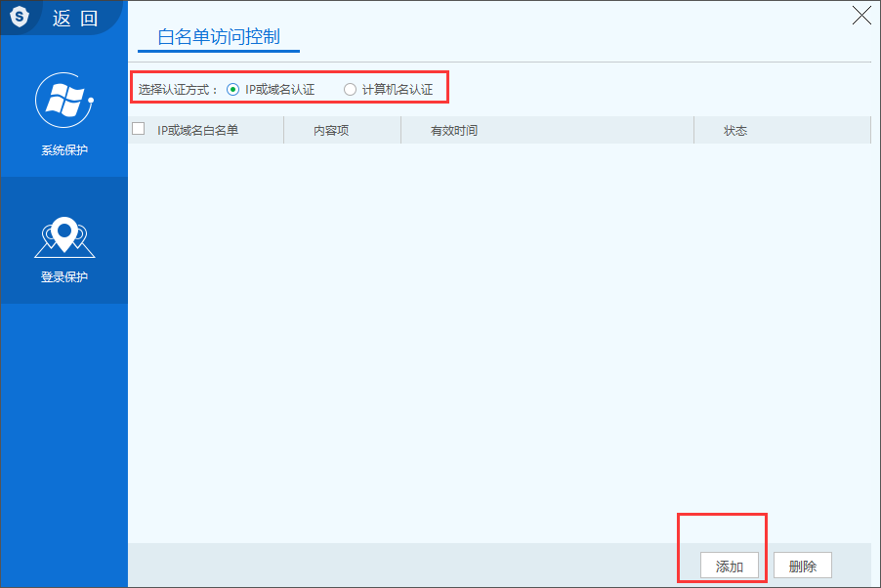Viewport: 881px width, 588px height.
Task: Click the 内容项 column header
Action: [331, 130]
